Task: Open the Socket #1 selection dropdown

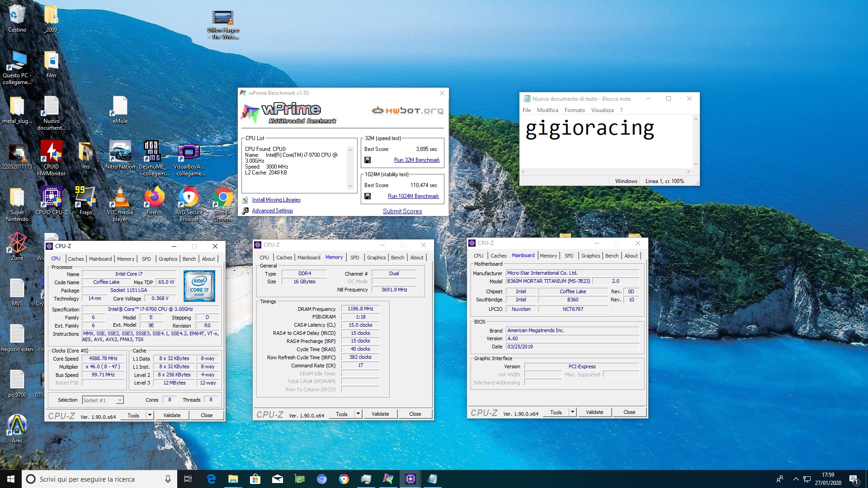Action: (x=103, y=400)
